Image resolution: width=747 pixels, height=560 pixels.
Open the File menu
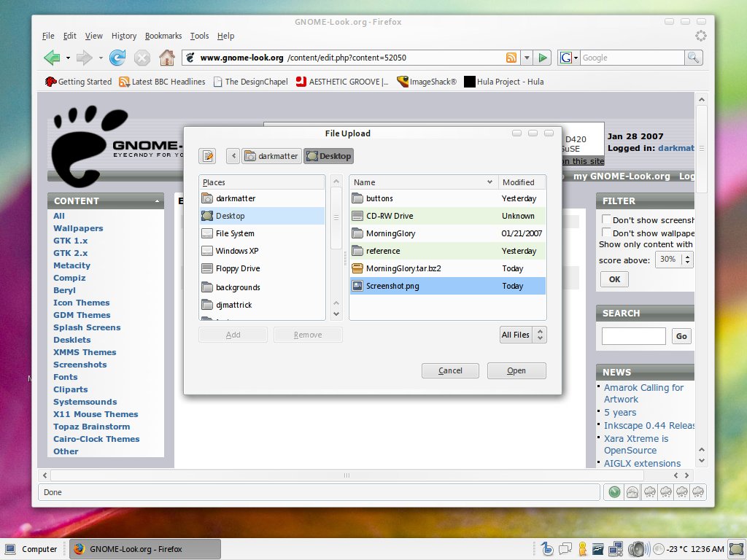point(48,36)
